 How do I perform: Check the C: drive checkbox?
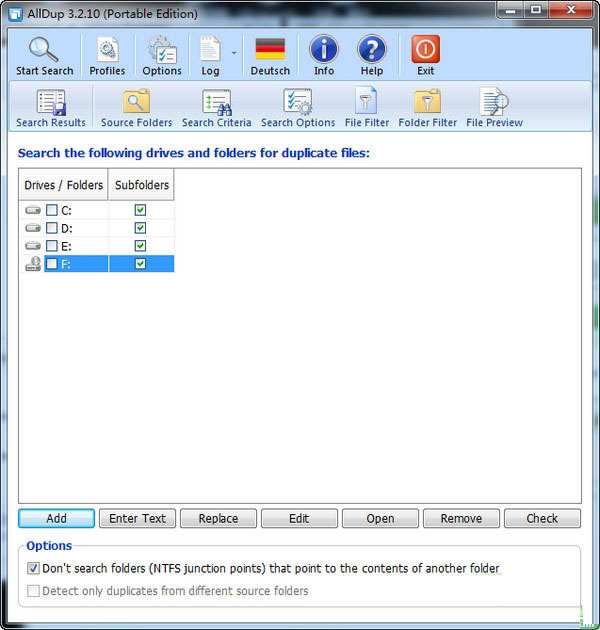[x=52, y=210]
